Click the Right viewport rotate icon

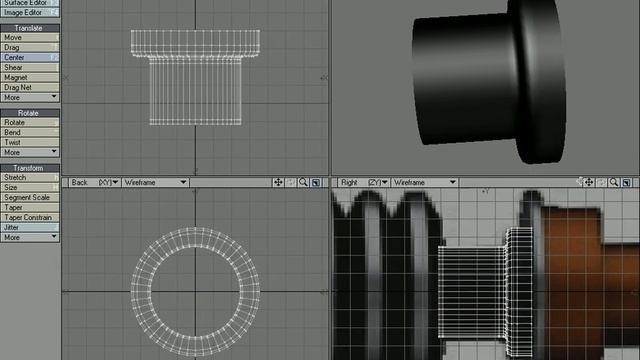(x=601, y=182)
